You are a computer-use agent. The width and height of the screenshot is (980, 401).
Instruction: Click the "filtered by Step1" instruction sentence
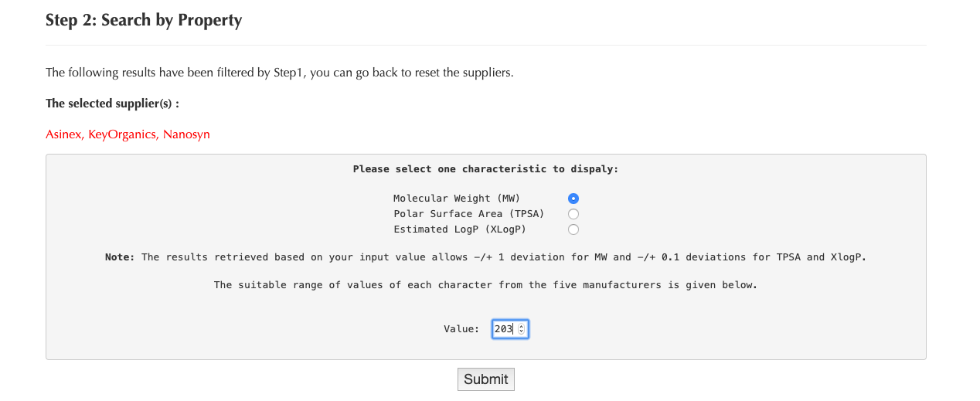click(x=279, y=73)
